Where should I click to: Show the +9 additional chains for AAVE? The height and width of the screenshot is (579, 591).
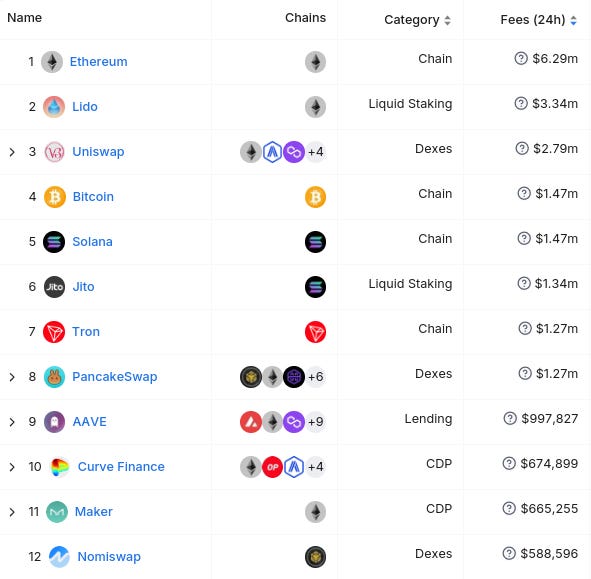click(x=315, y=422)
